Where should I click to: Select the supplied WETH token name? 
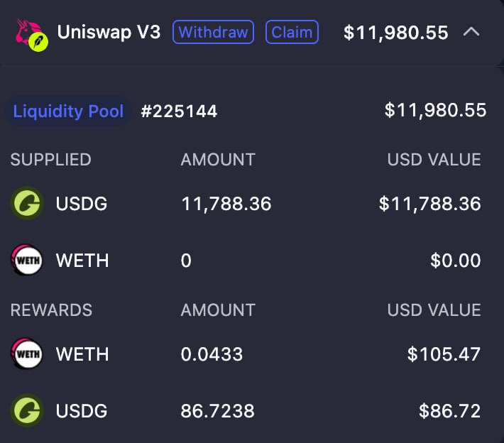point(82,260)
